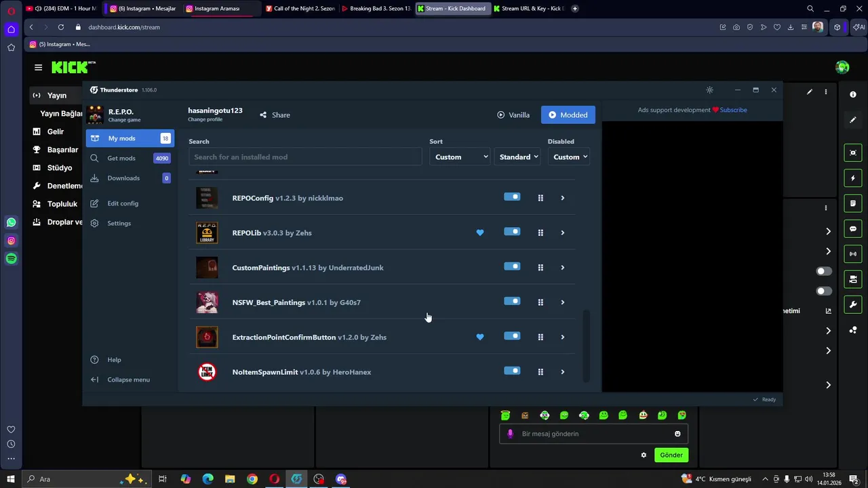Click the Kick profile avatar
Screen dimensions: 868x488
tap(842, 67)
